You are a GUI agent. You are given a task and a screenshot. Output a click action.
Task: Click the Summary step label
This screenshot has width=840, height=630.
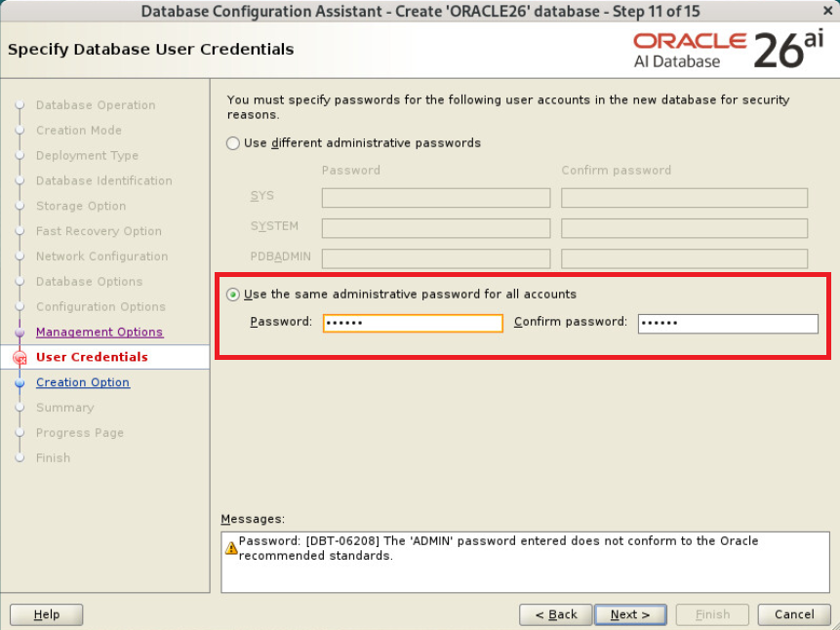click(64, 408)
